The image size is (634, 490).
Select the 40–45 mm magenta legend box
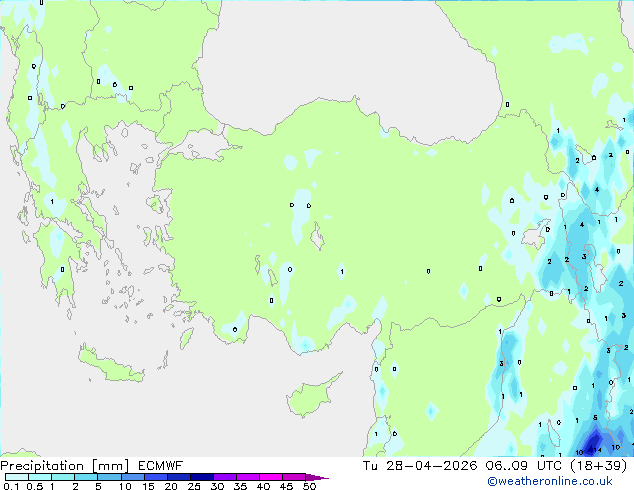click(x=271, y=477)
